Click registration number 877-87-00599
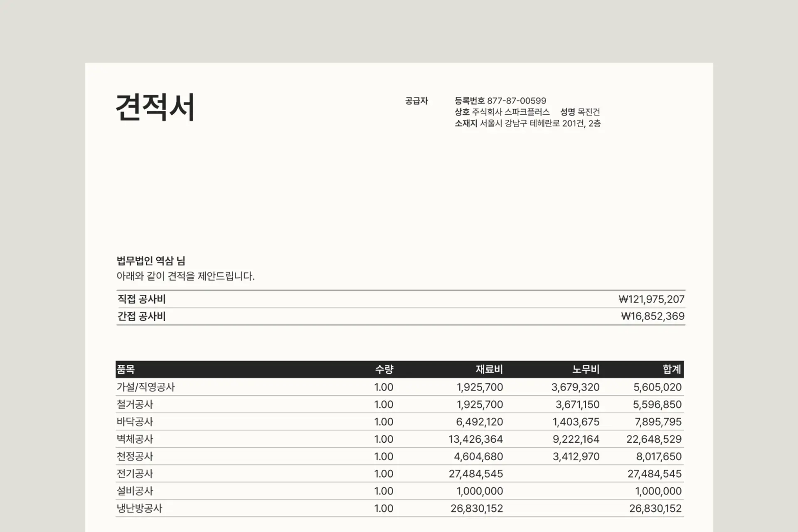The height and width of the screenshot is (532, 798). pyautogui.click(x=517, y=101)
